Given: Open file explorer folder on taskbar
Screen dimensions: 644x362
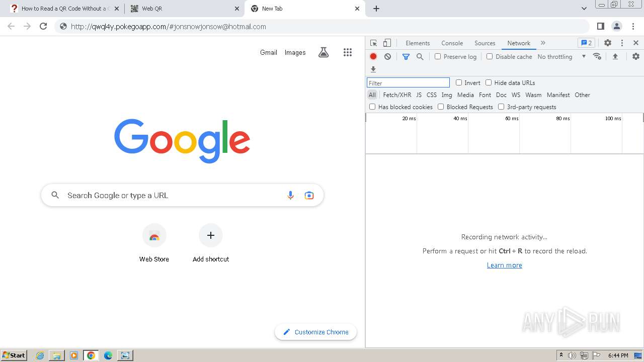Looking at the screenshot, I should [x=57, y=355].
